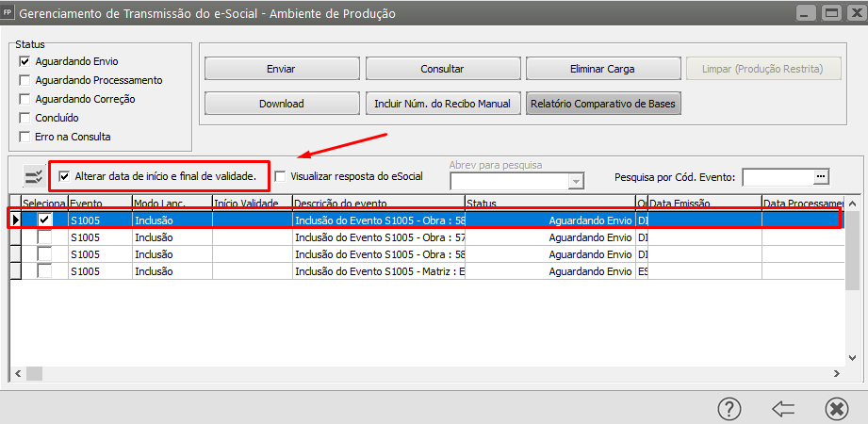Click the Seleciona column header
This screenshot has width=868, height=424.
[44, 204]
